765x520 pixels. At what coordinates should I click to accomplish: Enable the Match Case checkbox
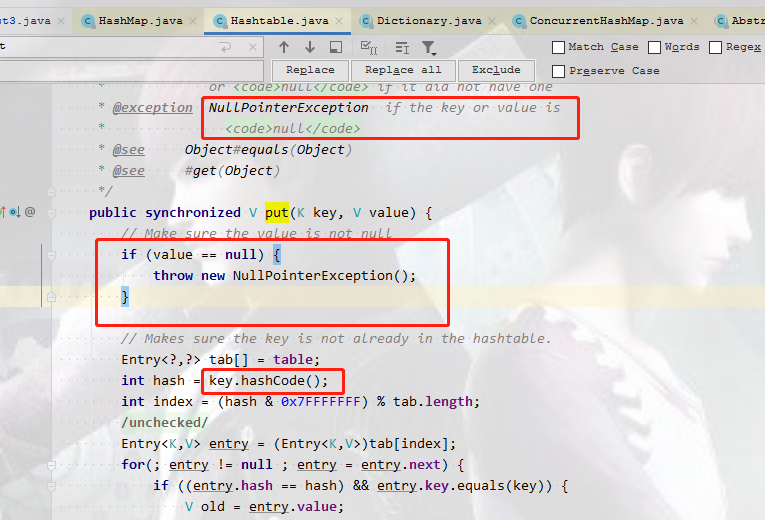click(x=558, y=47)
